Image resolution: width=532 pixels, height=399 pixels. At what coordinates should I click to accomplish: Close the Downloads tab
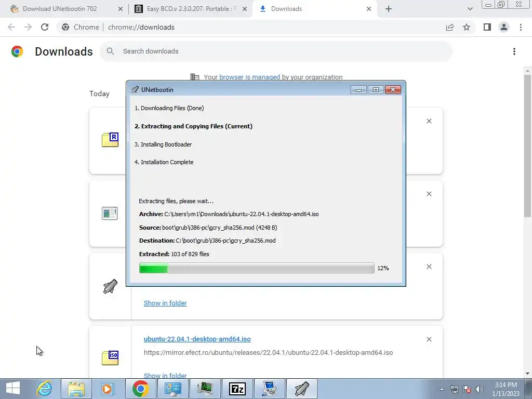[x=369, y=9]
